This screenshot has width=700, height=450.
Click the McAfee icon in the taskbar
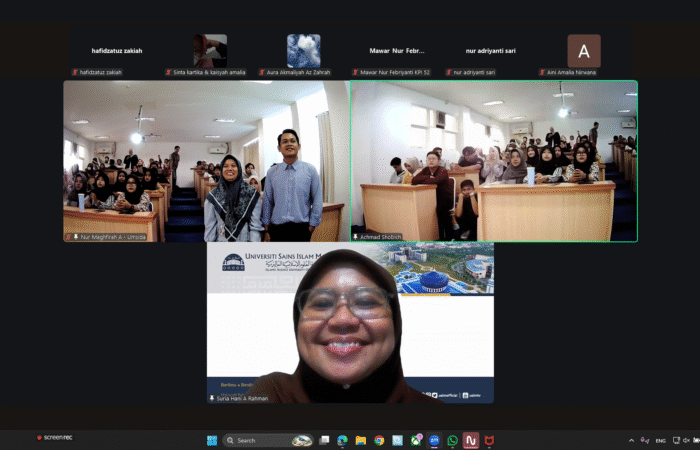point(489,440)
